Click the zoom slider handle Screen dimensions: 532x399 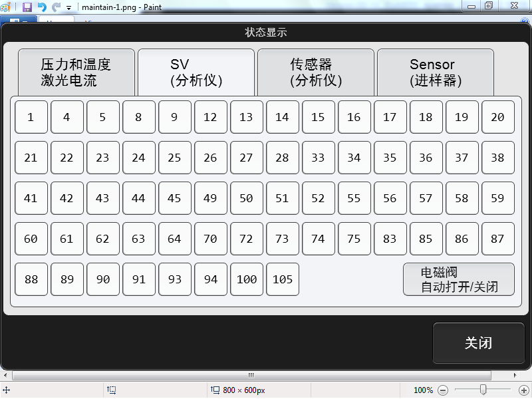pos(483,390)
